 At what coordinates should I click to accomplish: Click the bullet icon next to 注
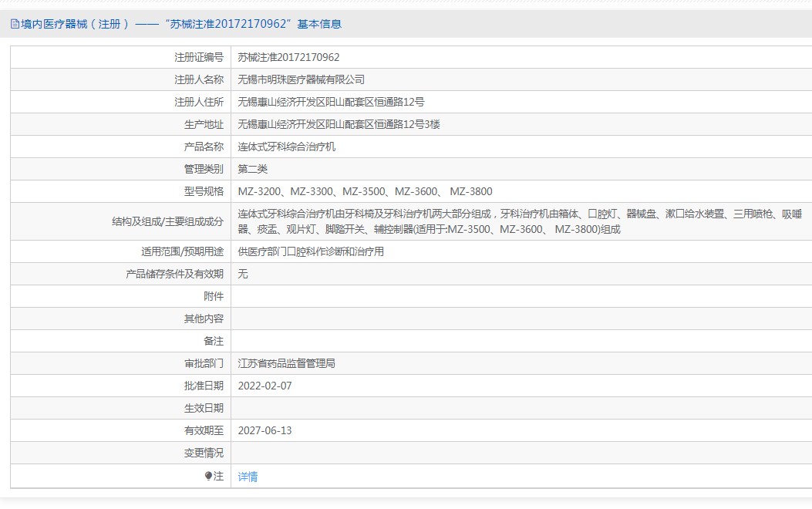coord(208,477)
